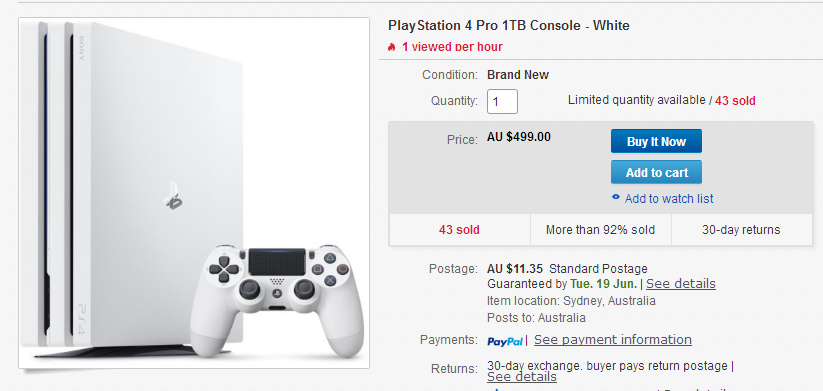Click the red 43 sold text near quantity
Viewport: 823px width, 391px height.
pyautogui.click(x=735, y=101)
